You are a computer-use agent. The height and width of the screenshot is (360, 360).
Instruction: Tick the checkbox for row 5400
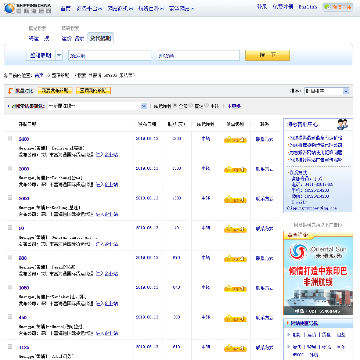(10, 138)
